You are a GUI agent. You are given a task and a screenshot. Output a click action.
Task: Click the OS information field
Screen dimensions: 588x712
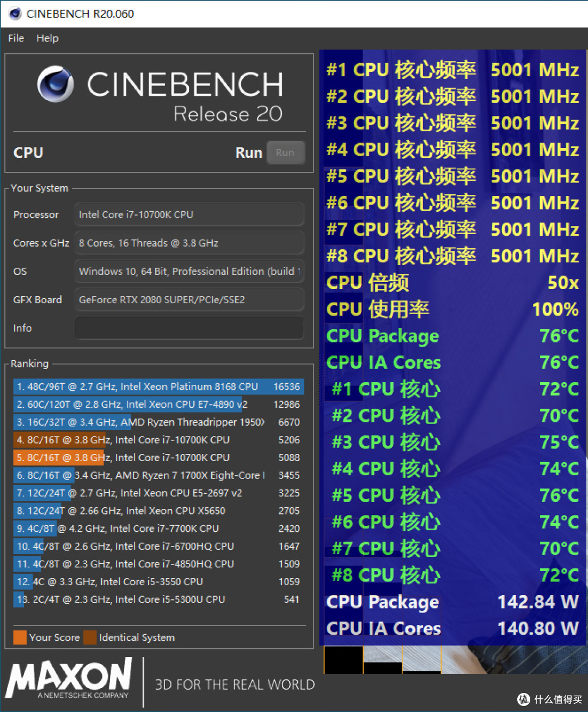[x=189, y=271]
